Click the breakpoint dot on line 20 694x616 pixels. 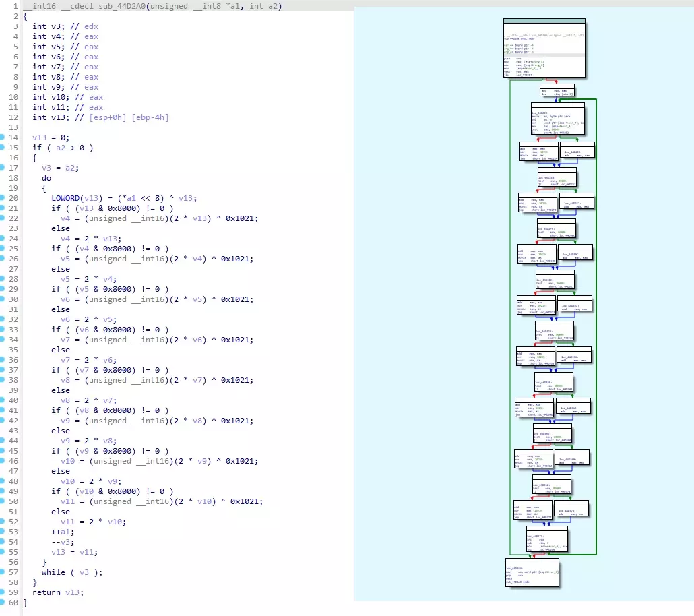pyautogui.click(x=3, y=198)
